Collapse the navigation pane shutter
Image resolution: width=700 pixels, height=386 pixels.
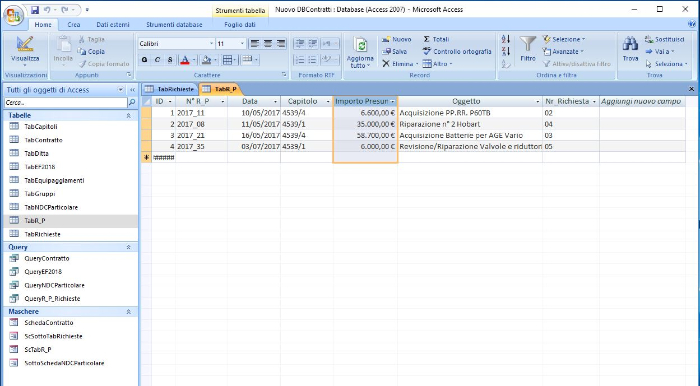(133, 90)
